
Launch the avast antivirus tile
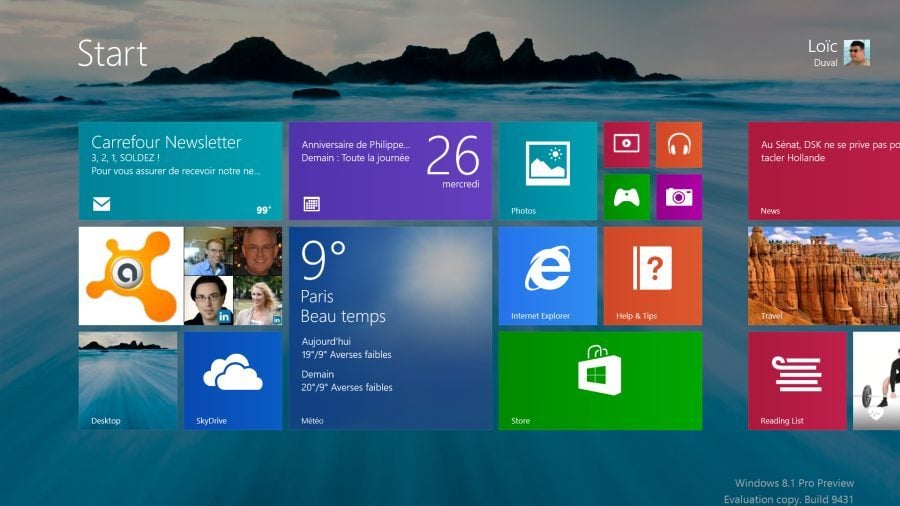(x=131, y=275)
